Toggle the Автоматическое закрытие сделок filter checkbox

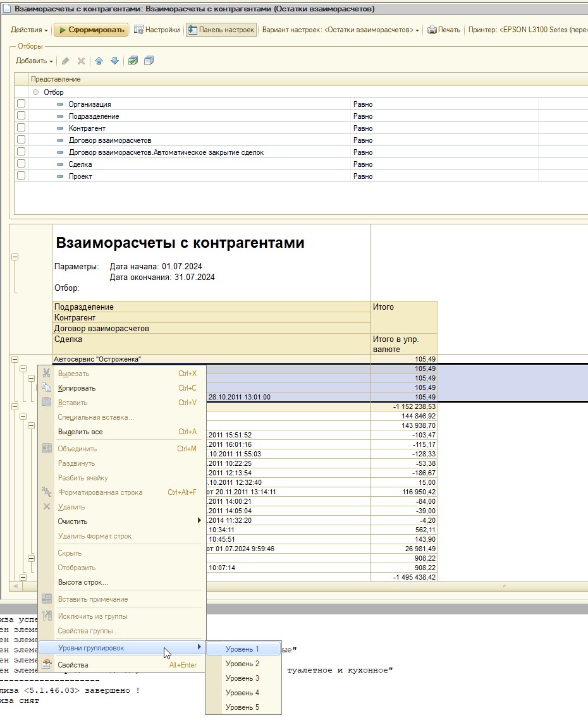[x=21, y=152]
